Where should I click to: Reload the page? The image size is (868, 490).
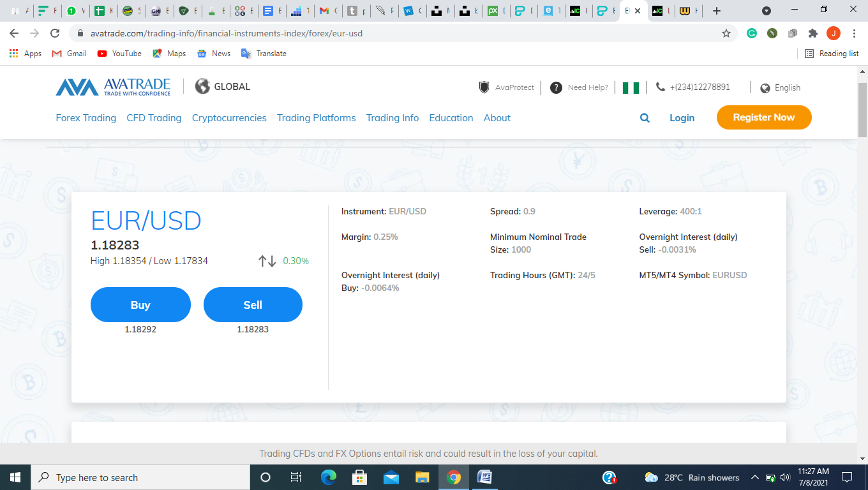55,33
